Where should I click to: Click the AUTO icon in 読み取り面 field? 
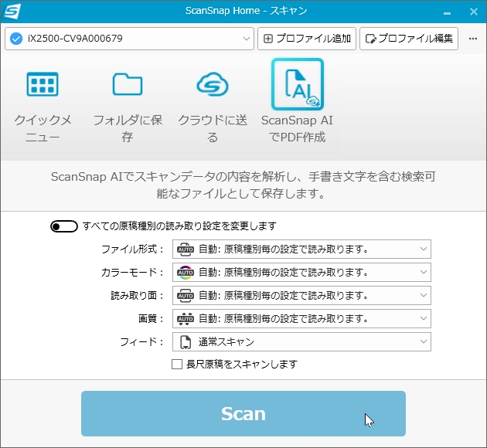[186, 296]
